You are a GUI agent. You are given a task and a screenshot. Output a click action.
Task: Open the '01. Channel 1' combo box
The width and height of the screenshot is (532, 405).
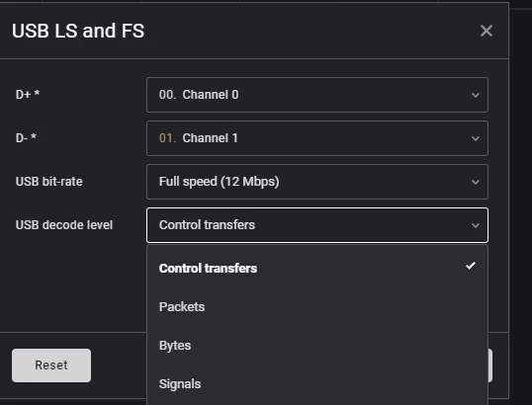coord(317,138)
